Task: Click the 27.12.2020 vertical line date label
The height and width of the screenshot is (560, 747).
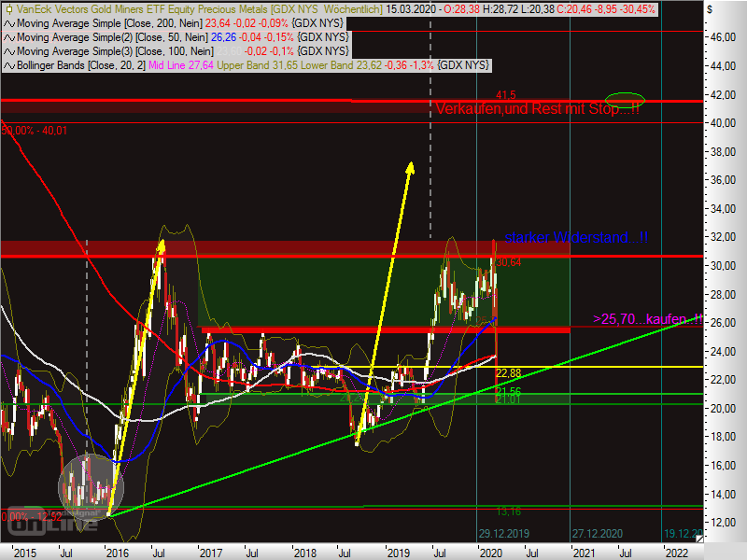Action: coord(598,533)
